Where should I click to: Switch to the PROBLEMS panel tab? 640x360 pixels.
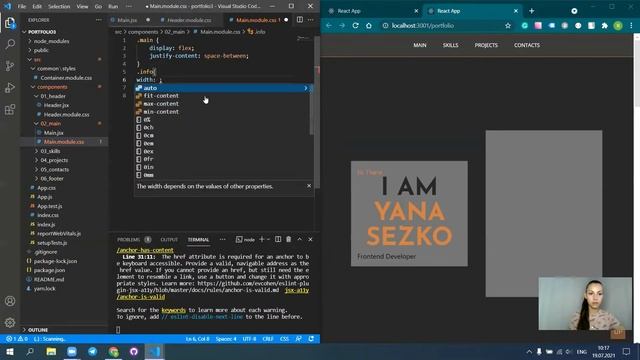(129, 240)
